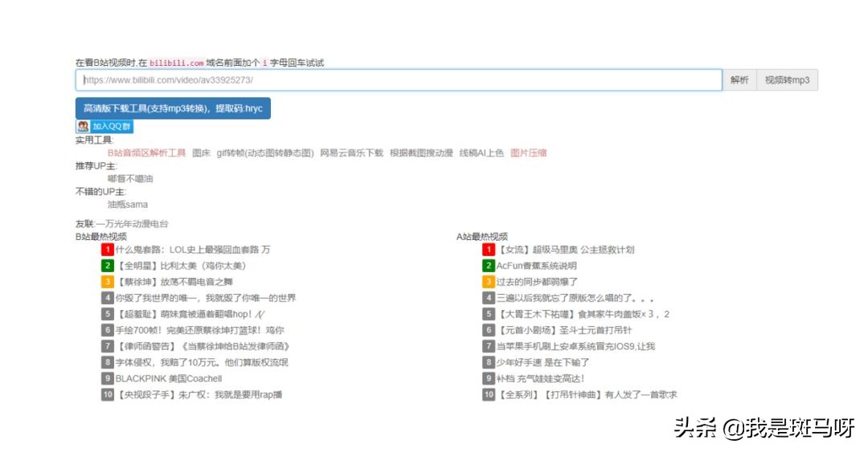Click the rank 10 badge in A站最热视频
This screenshot has height=452, width=868.
[x=489, y=394]
